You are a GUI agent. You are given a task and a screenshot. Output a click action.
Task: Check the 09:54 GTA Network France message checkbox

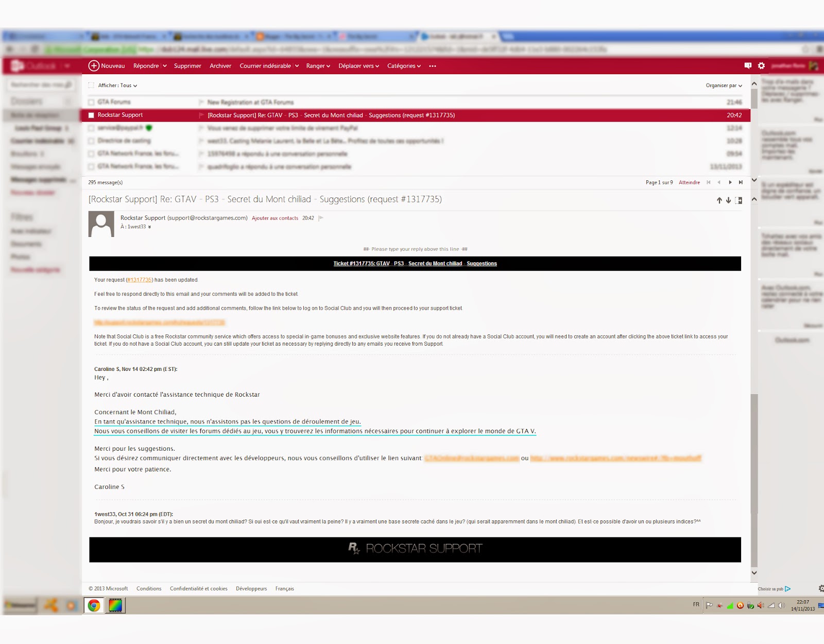[x=91, y=154]
